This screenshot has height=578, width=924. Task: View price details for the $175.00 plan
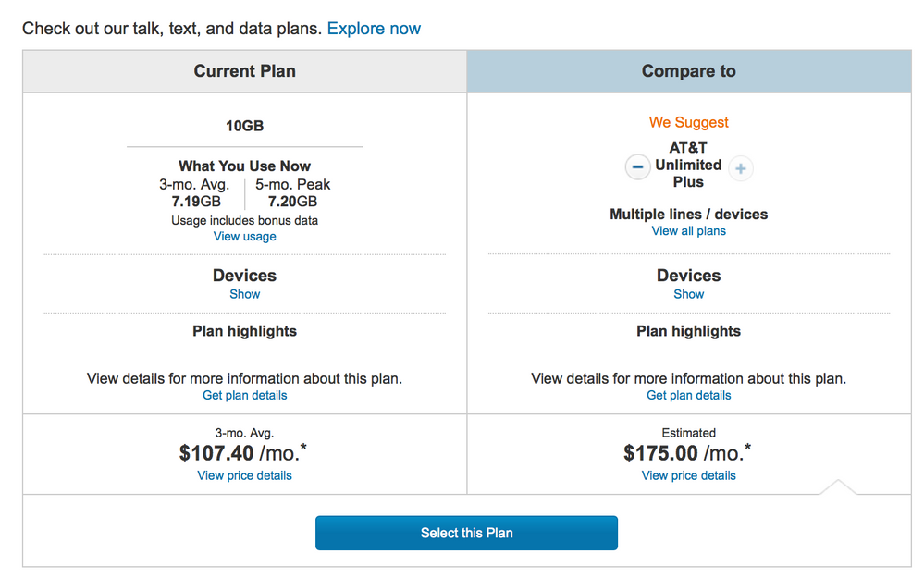[689, 475]
